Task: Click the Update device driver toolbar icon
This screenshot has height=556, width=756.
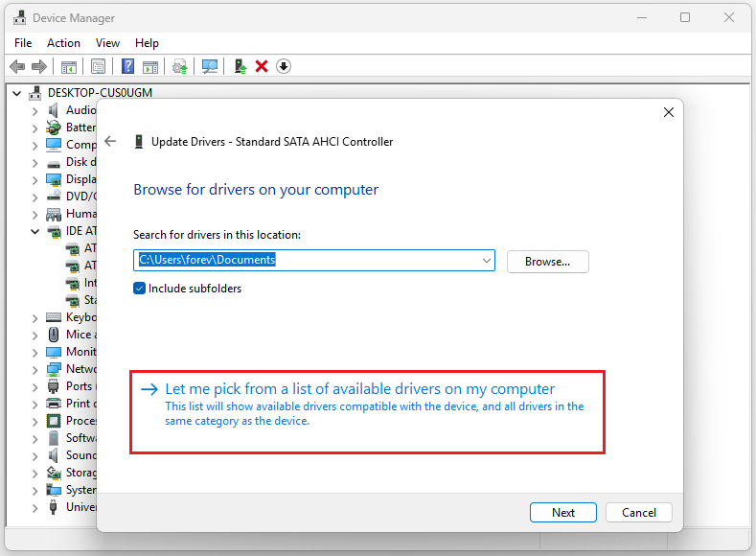Action: [241, 66]
